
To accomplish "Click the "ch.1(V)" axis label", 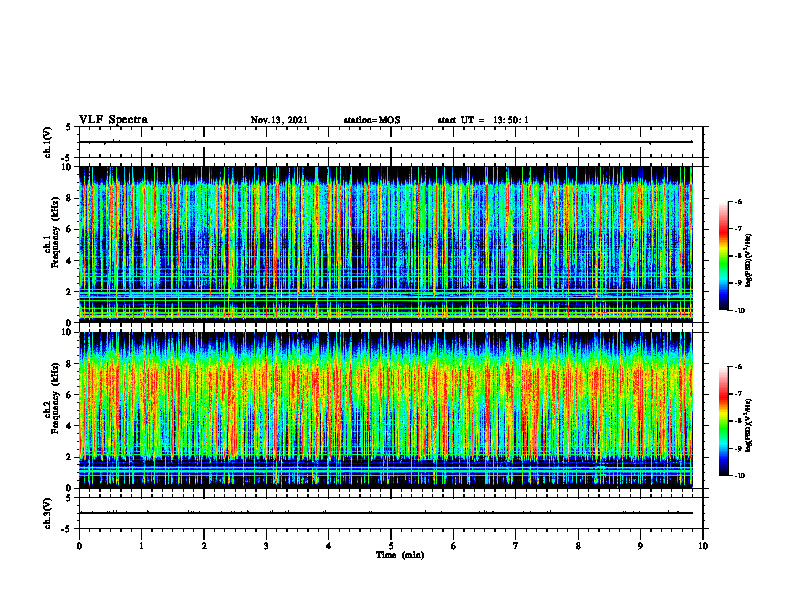I will coord(47,142).
